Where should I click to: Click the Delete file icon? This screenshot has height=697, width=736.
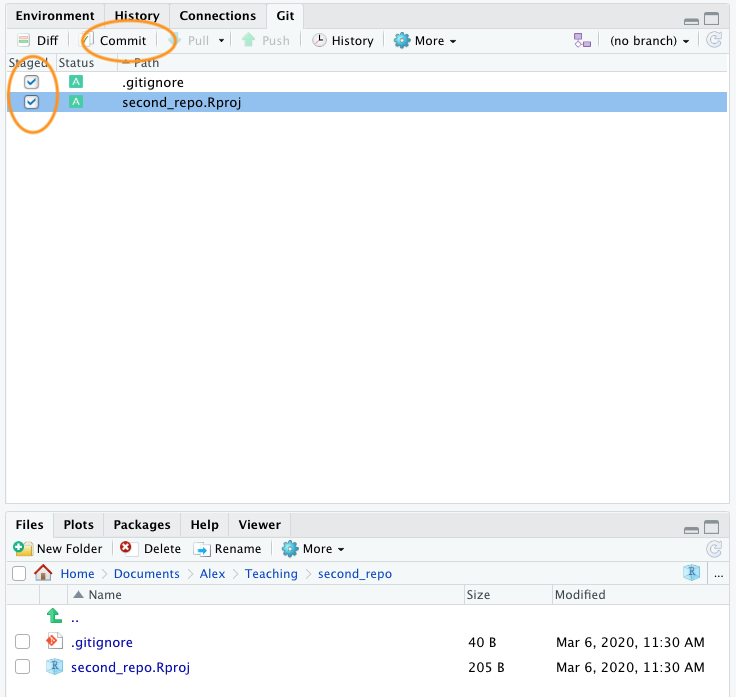click(126, 549)
